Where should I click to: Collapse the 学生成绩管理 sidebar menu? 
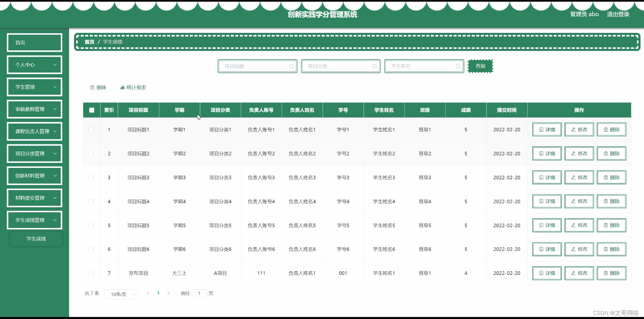[35, 220]
